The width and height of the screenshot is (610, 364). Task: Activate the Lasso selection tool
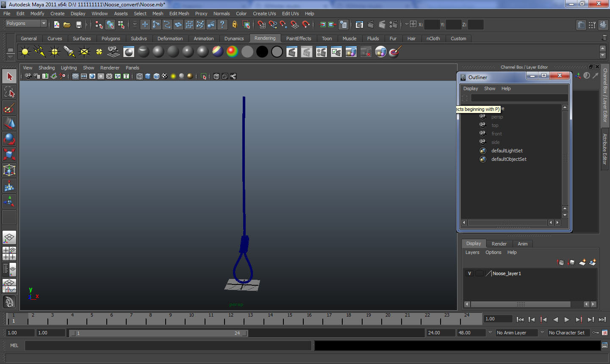(9, 92)
